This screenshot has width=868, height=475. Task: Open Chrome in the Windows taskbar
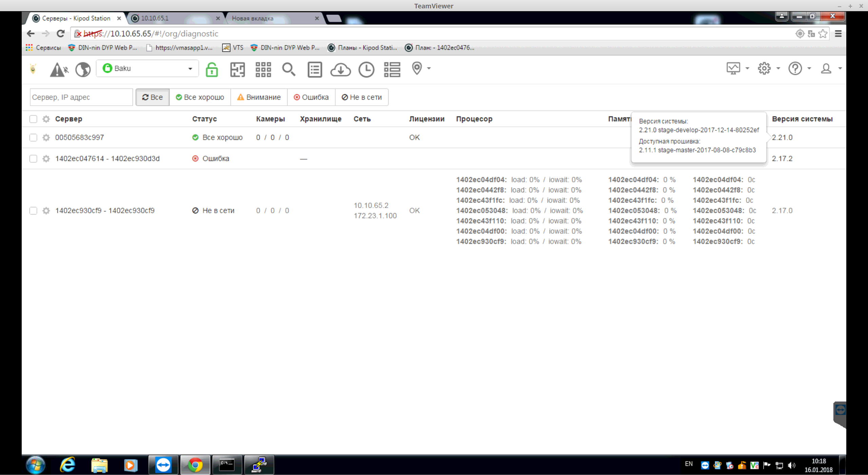click(x=195, y=465)
